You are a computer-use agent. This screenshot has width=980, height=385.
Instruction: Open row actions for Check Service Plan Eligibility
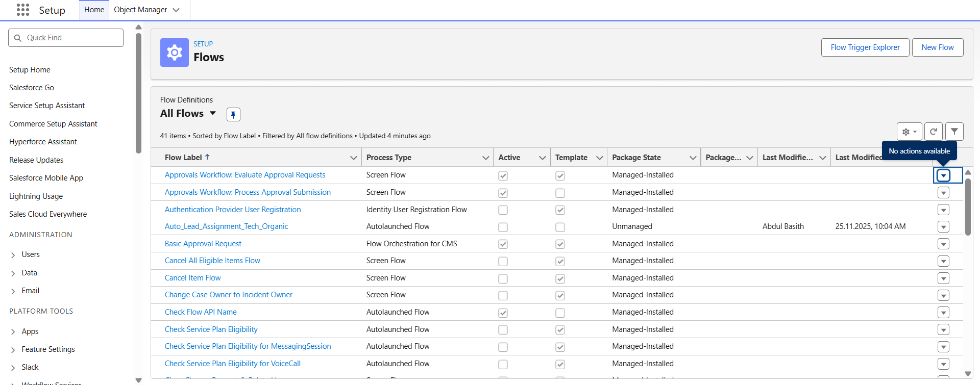(944, 329)
